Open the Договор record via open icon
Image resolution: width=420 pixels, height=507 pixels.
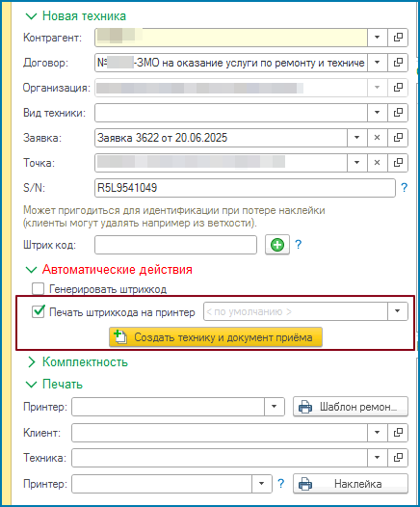tap(398, 63)
